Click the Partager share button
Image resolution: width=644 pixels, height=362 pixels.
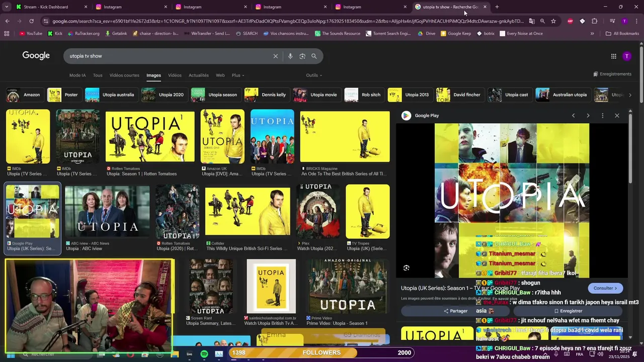tap(455, 311)
